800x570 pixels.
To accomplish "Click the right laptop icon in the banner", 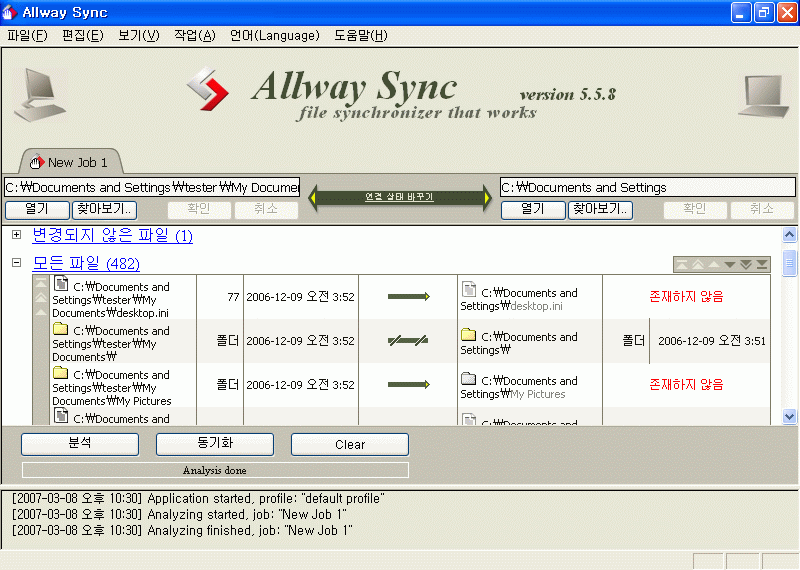I will coord(764,96).
